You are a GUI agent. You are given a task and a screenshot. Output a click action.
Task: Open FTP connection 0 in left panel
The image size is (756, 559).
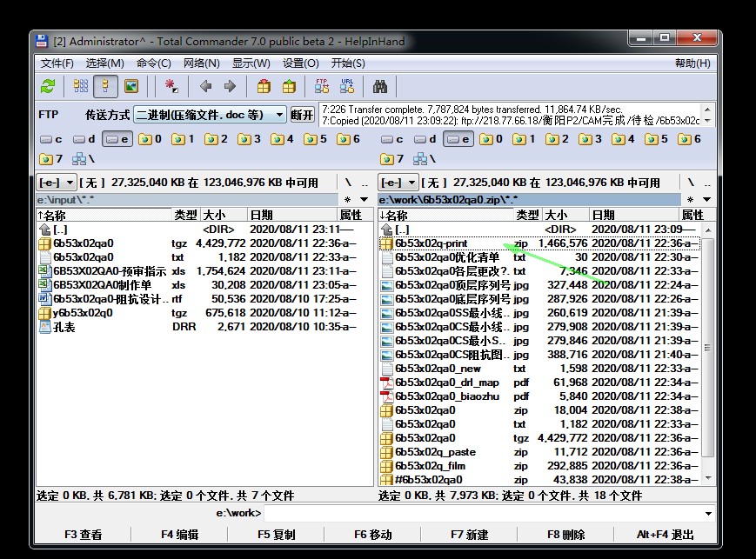pos(151,139)
